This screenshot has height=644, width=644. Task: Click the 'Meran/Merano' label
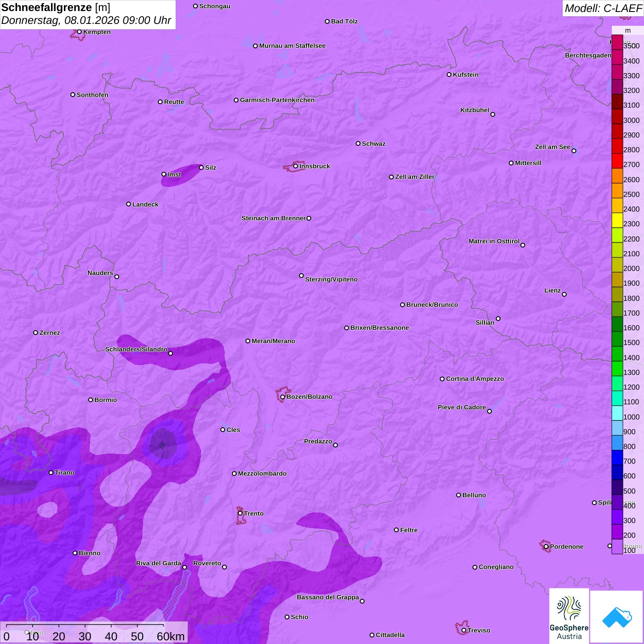[273, 341]
